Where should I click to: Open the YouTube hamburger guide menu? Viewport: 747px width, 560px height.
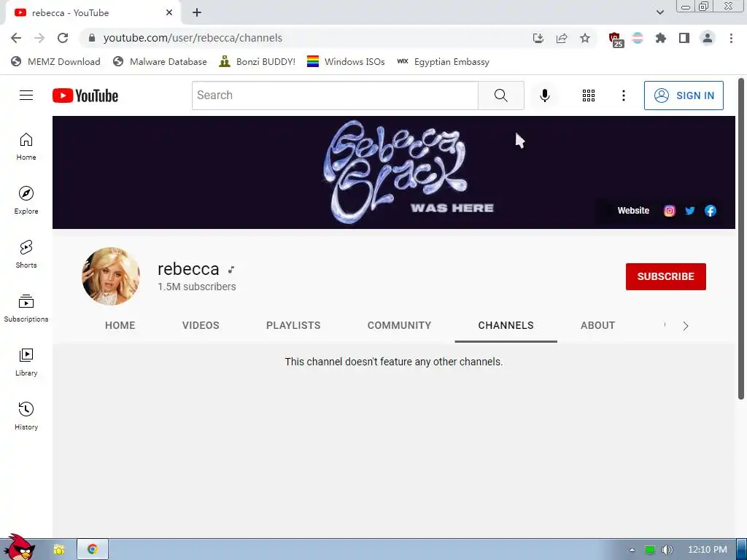[26, 96]
